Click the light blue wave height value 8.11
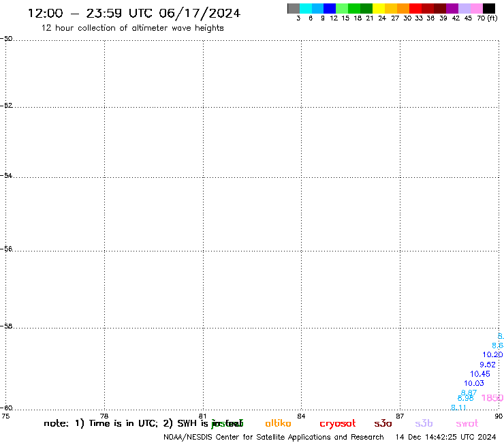The width and height of the screenshot is (504, 443). click(458, 408)
